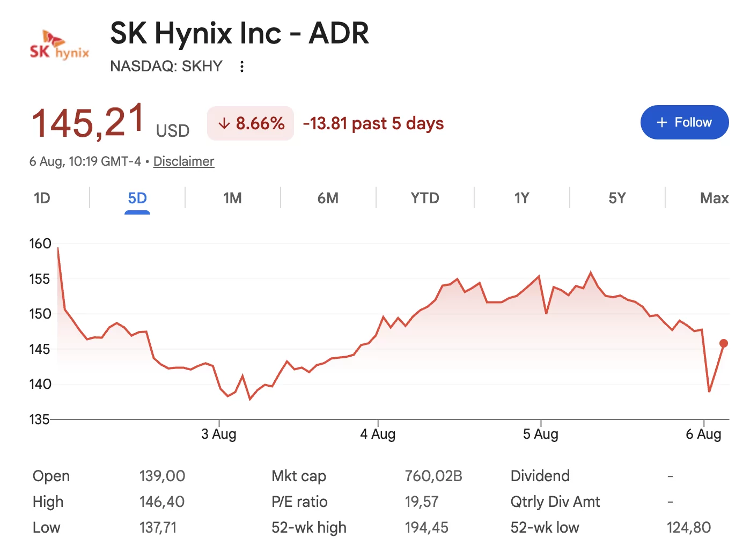This screenshot has width=750, height=560.
Task: Click the 52-wk high value 194,45
Action: 427,528
